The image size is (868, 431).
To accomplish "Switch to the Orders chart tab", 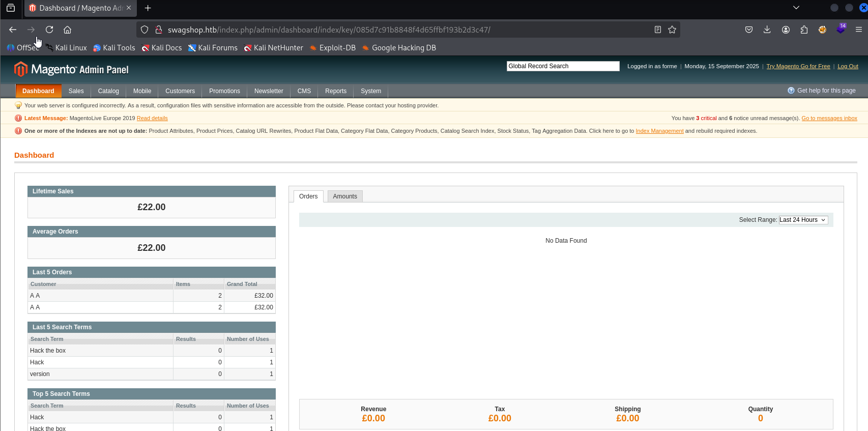I will [308, 196].
